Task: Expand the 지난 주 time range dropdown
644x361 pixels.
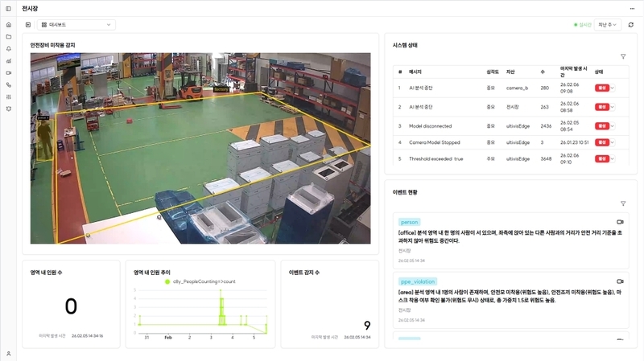Action: click(608, 25)
